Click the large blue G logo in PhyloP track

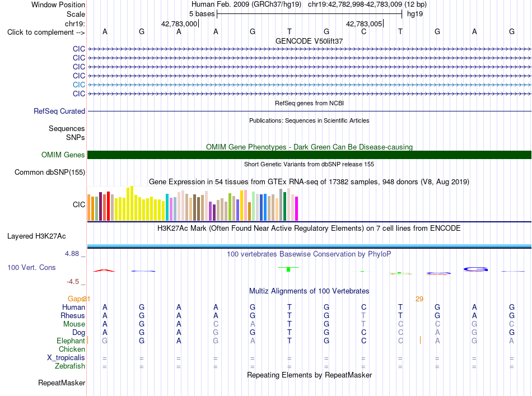(x=475, y=269)
